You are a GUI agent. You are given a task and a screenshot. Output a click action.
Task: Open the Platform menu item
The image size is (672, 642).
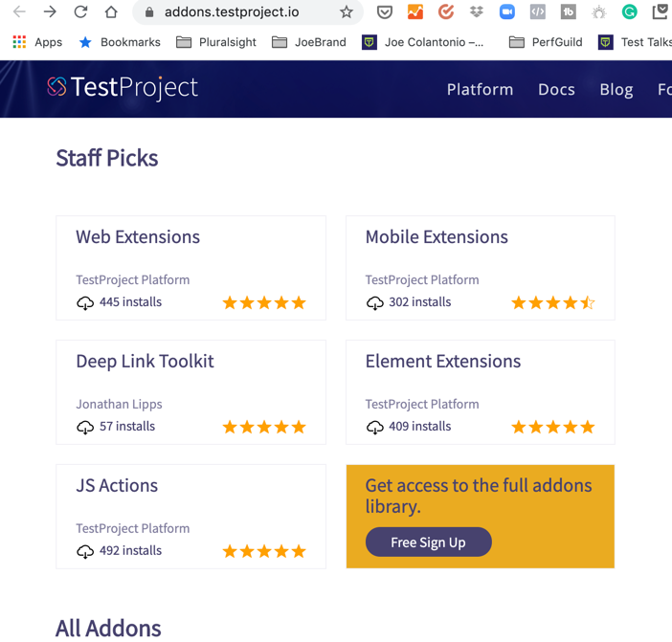480,90
